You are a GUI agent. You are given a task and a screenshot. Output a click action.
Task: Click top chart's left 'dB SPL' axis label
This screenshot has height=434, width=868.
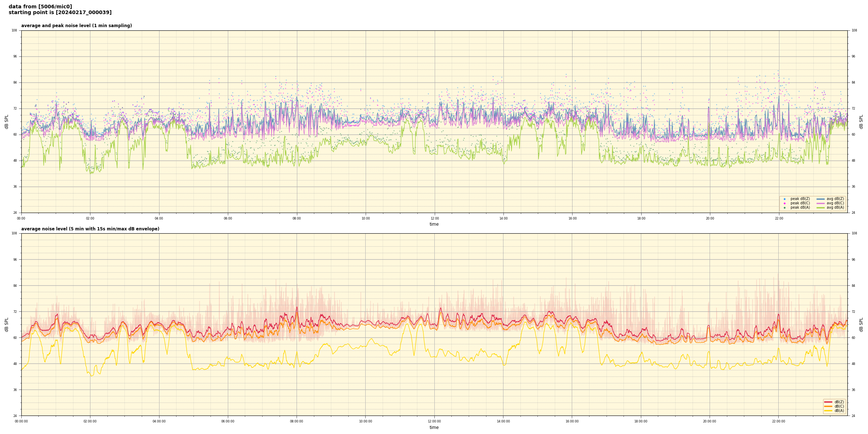click(7, 122)
